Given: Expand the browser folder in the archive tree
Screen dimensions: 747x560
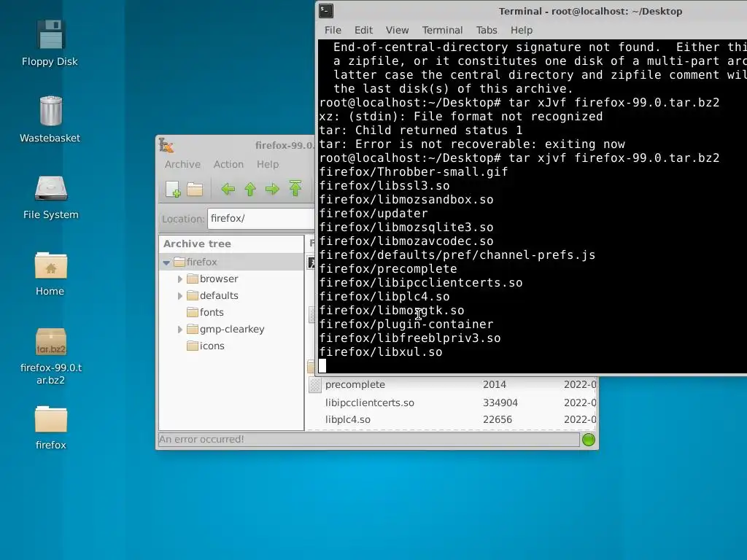Looking at the screenshot, I should [180, 279].
